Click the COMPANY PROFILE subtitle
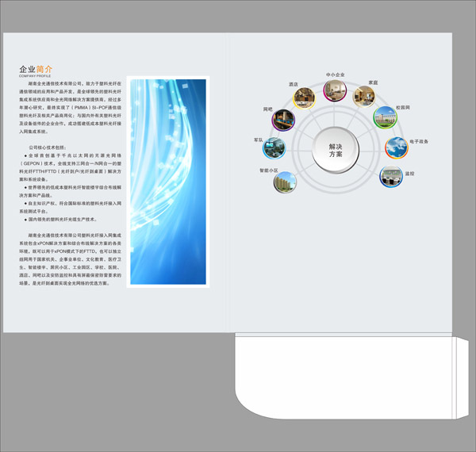Image resolution: width=476 pixels, height=452 pixels. point(35,76)
